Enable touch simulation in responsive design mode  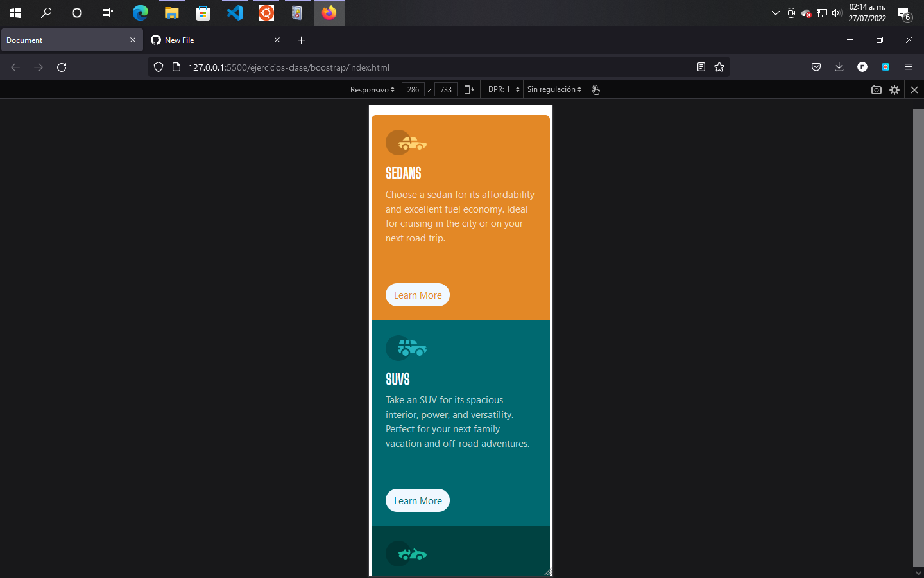pyautogui.click(x=595, y=89)
